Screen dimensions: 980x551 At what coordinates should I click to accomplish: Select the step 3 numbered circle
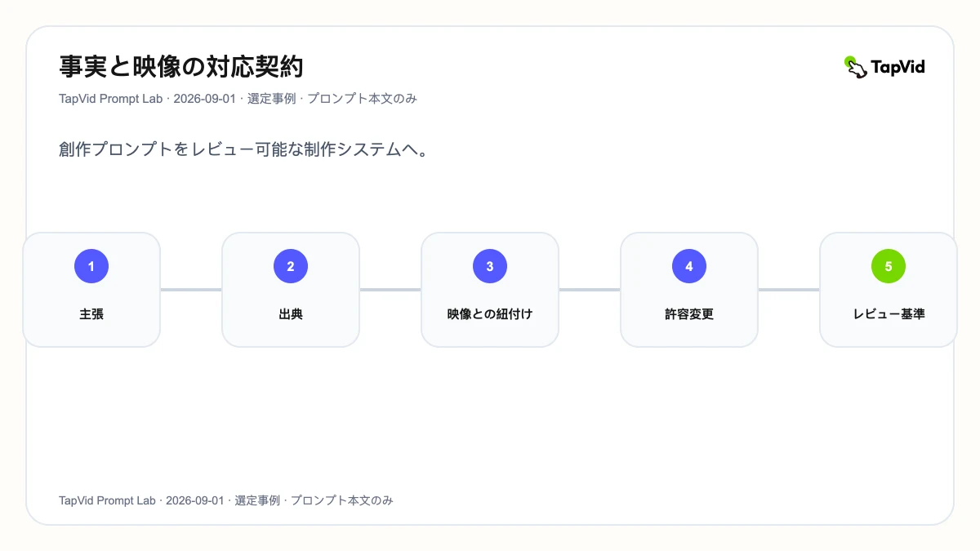tap(490, 266)
